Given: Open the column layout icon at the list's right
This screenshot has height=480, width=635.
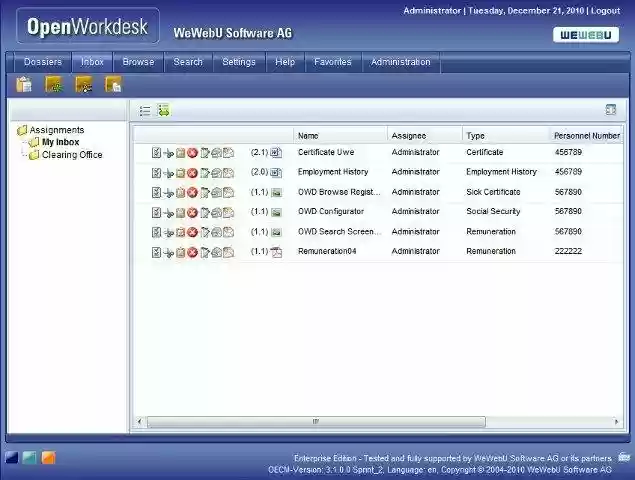Looking at the screenshot, I should 611,110.
